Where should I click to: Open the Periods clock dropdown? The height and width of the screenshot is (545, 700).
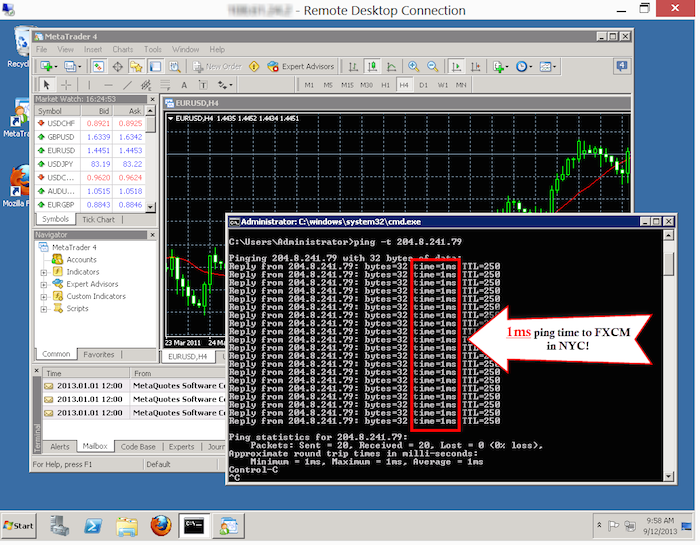pyautogui.click(x=524, y=67)
